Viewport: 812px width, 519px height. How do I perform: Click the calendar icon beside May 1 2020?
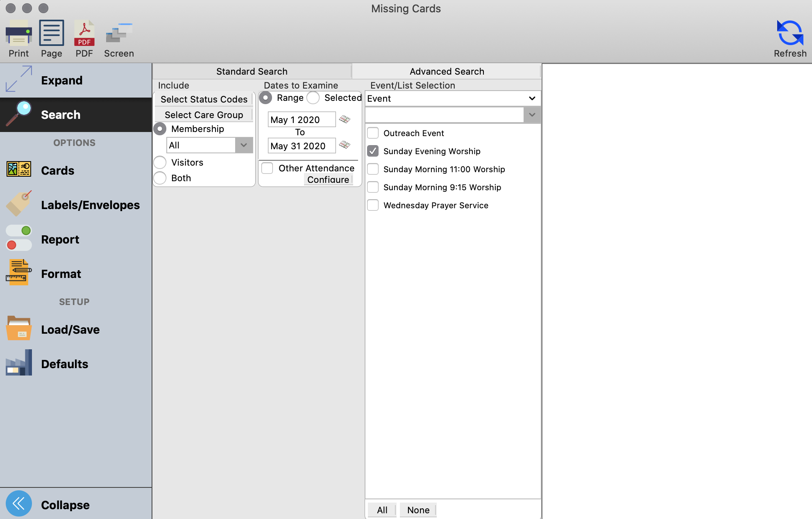(x=345, y=119)
